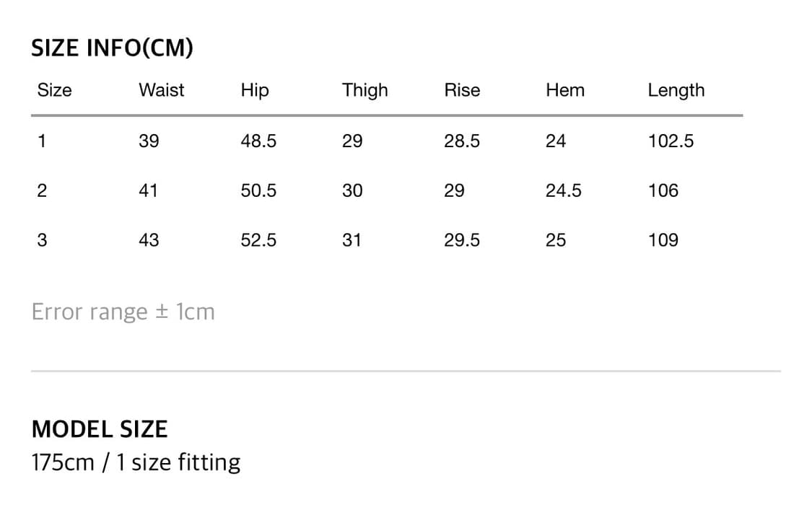Click the Rise column header
This screenshot has width=812, height=507.
[x=462, y=90]
